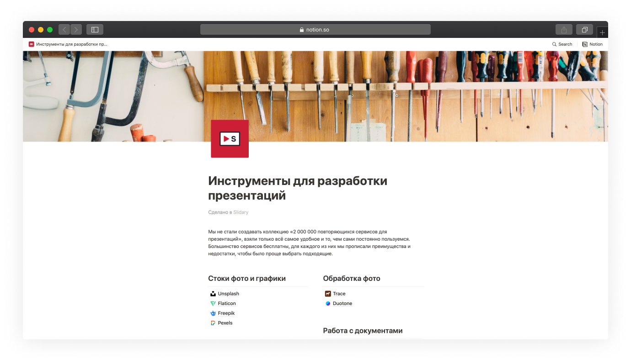631x364 pixels.
Task: Click the lock icon in address bar
Action: (302, 30)
